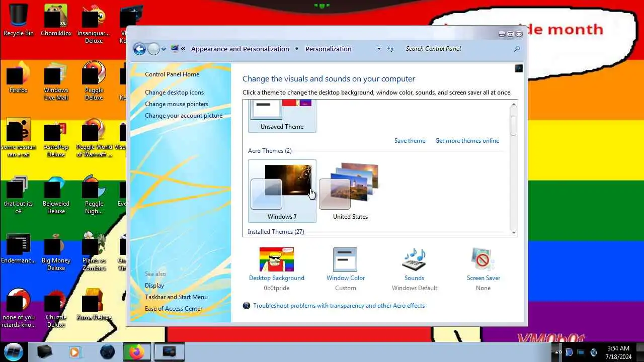Click the Save theme link

tap(410, 141)
